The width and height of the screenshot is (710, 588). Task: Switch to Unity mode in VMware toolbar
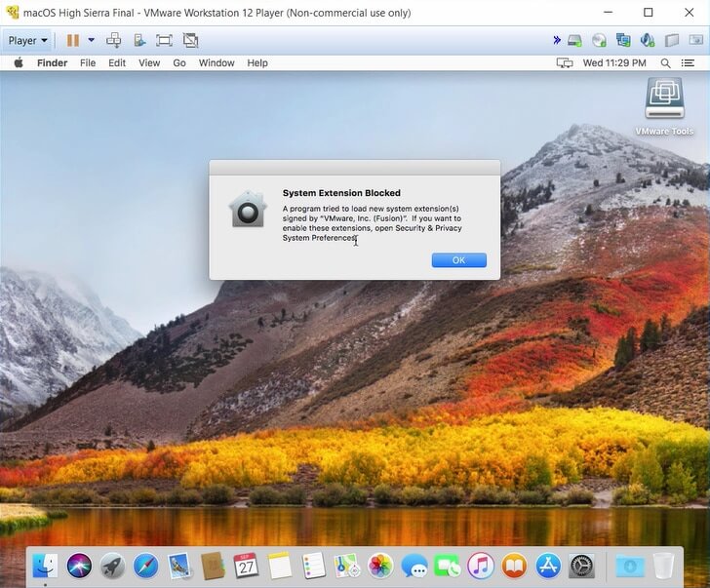[190, 40]
